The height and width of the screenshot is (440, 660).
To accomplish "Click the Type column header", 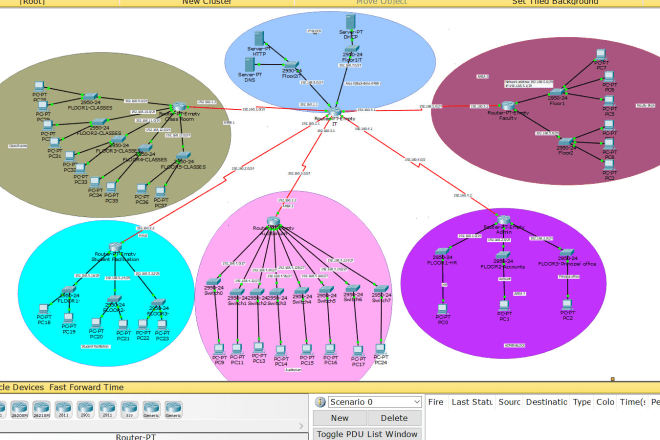I will click(582, 402).
